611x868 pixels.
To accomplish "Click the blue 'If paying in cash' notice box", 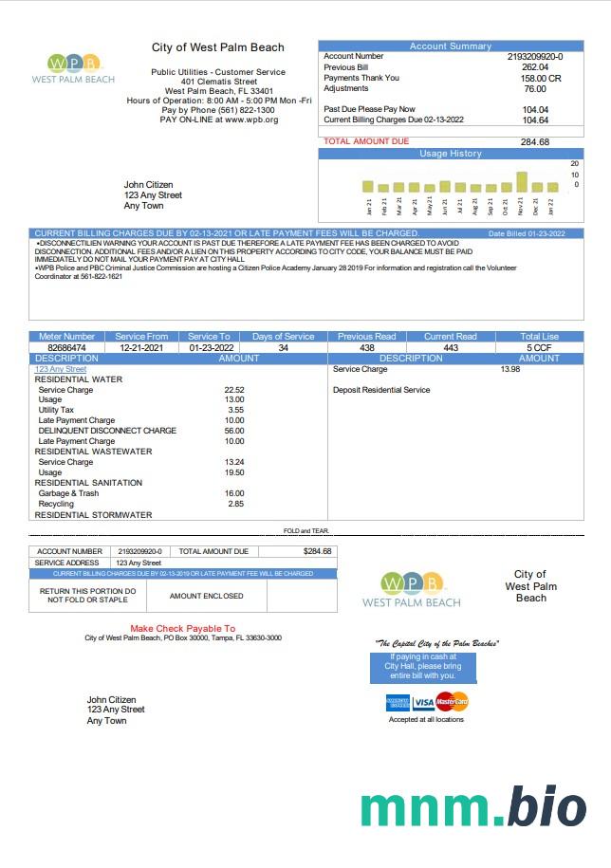I will click(422, 666).
